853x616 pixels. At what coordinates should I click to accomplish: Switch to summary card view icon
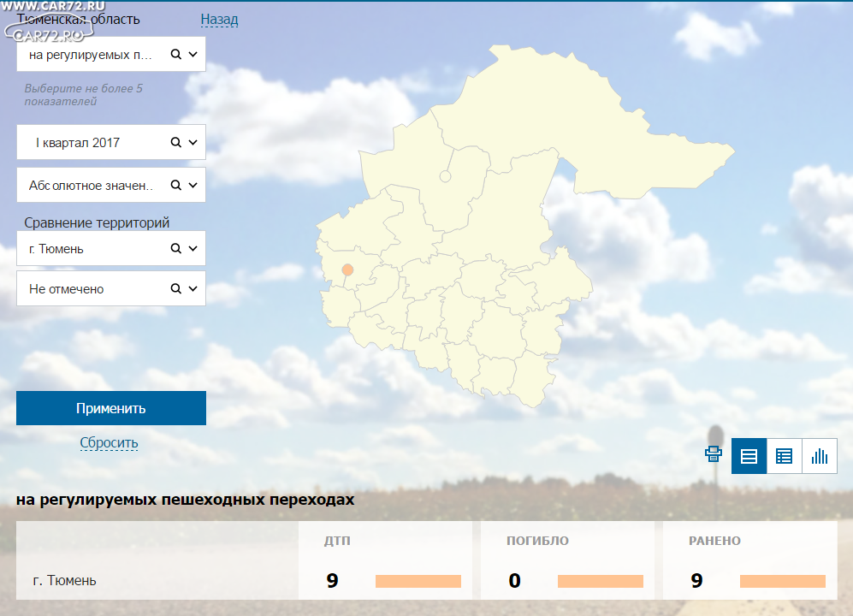749,456
